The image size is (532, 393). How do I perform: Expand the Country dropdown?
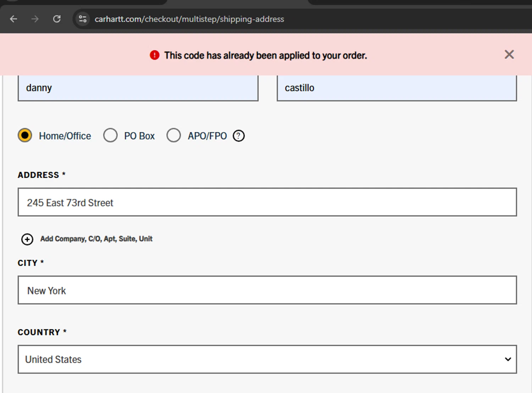[267, 359]
